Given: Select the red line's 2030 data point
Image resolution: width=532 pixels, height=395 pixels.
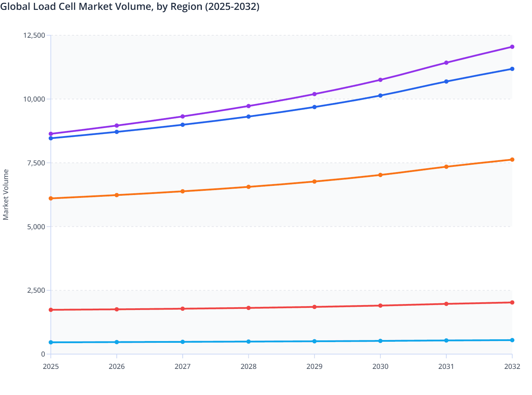Looking at the screenshot, I should point(380,306).
